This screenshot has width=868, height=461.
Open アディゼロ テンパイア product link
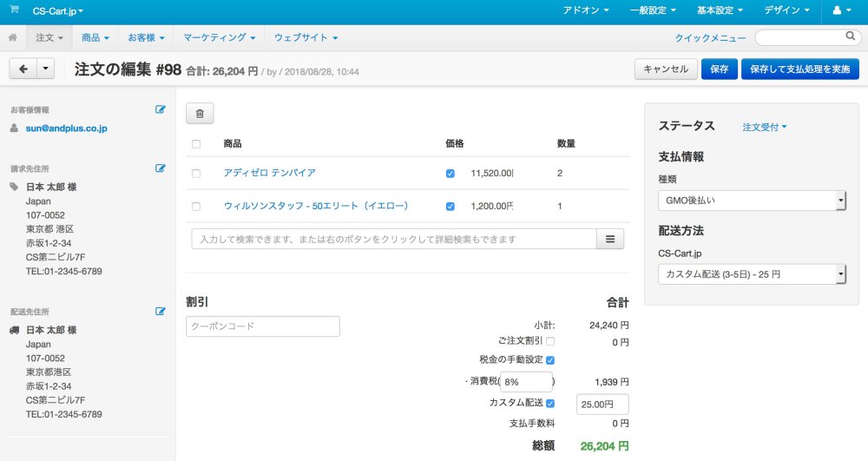[270, 173]
